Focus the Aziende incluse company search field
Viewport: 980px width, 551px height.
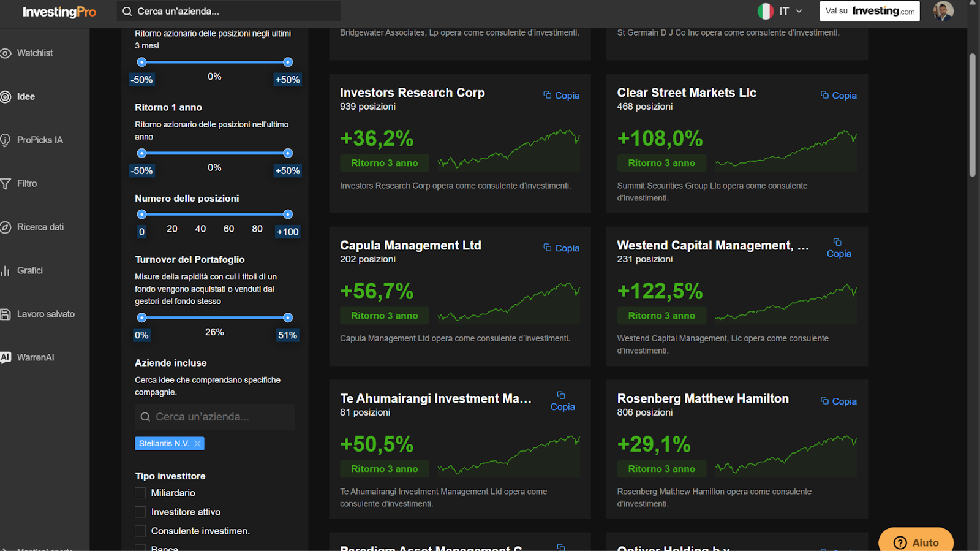[214, 417]
